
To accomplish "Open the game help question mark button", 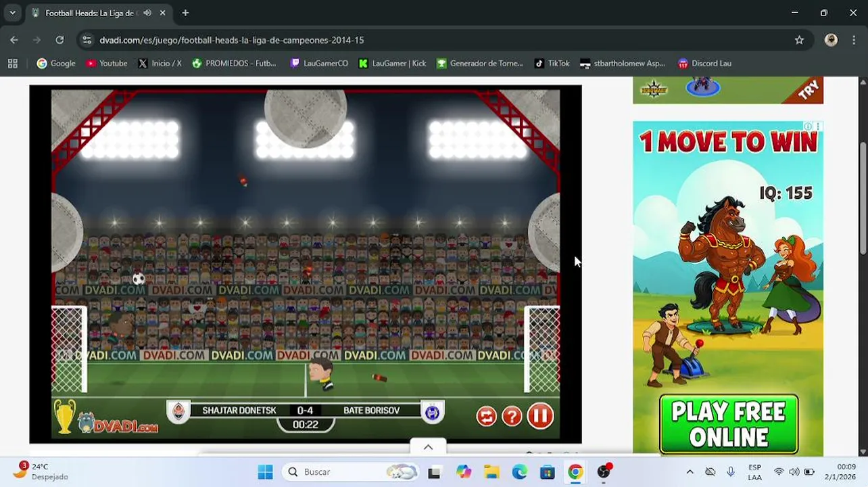I will coord(512,416).
